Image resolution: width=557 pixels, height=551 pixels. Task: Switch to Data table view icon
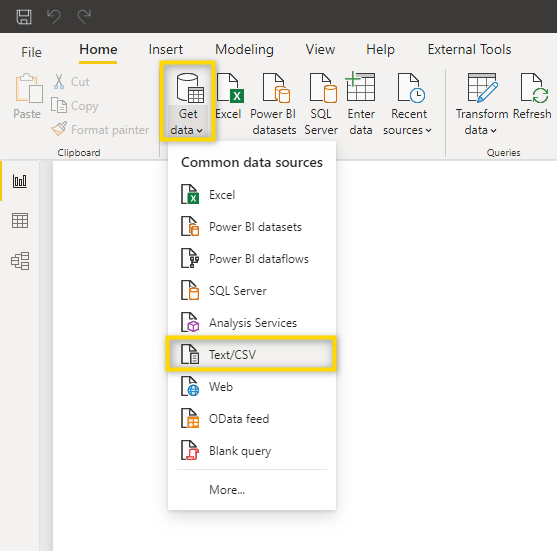point(20,221)
